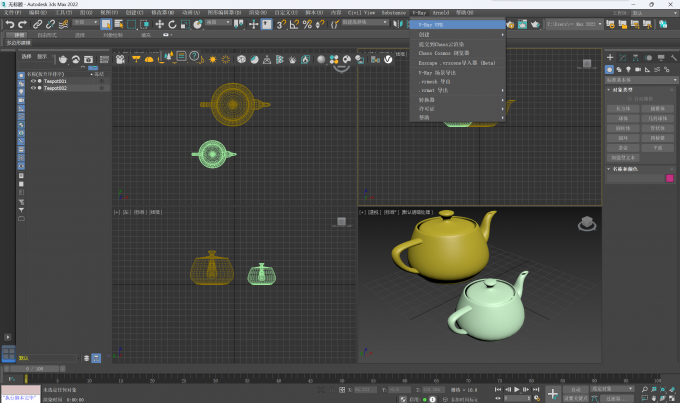Screen dimensions: 680x403
Task: Select Teapot002 in scene explorer
Action: tap(55, 88)
